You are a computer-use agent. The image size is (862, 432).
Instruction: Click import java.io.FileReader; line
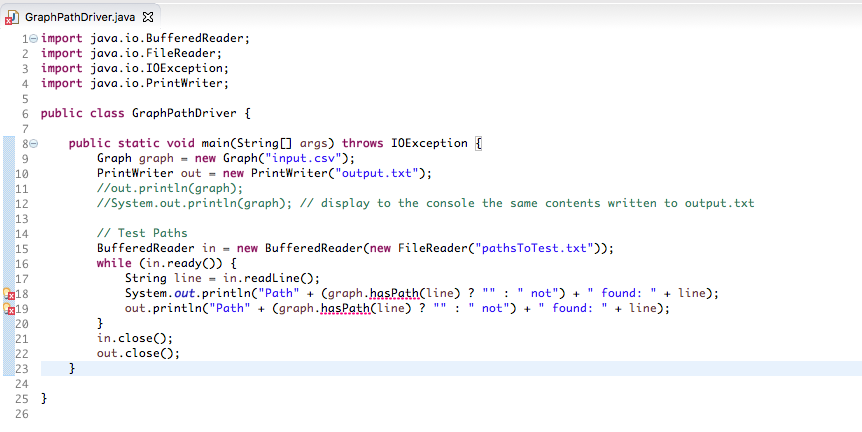point(131,53)
